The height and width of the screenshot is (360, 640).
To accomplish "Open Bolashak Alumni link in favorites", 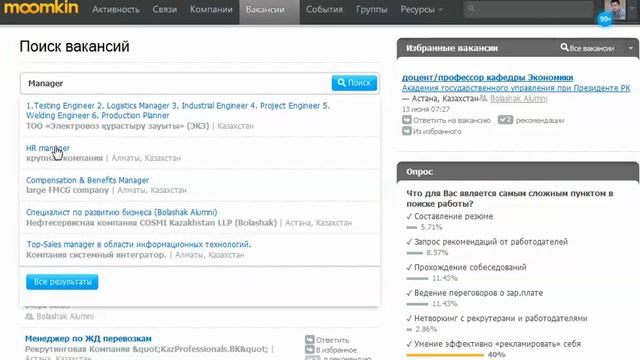I will (518, 98).
